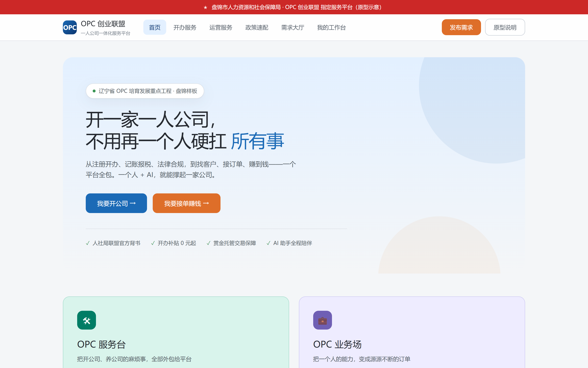The height and width of the screenshot is (368, 588).
Task: Click the 赏金托管交易保障 text
Action: point(234,243)
